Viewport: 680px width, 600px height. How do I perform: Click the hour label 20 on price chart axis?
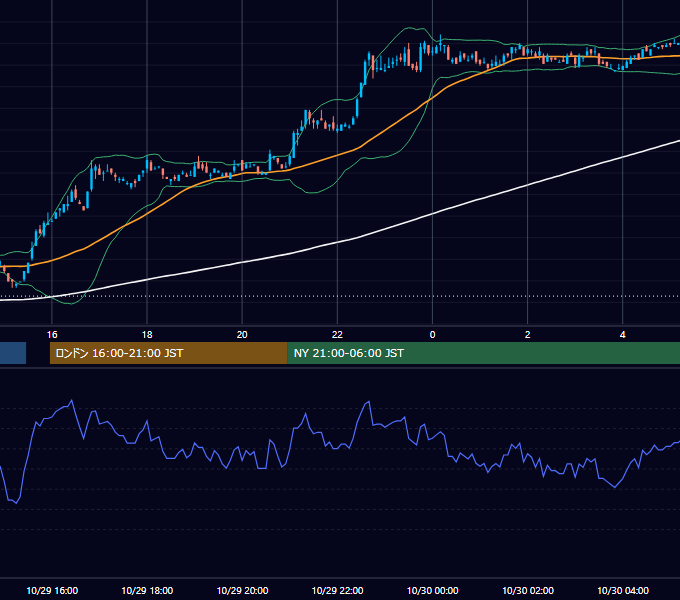click(242, 335)
